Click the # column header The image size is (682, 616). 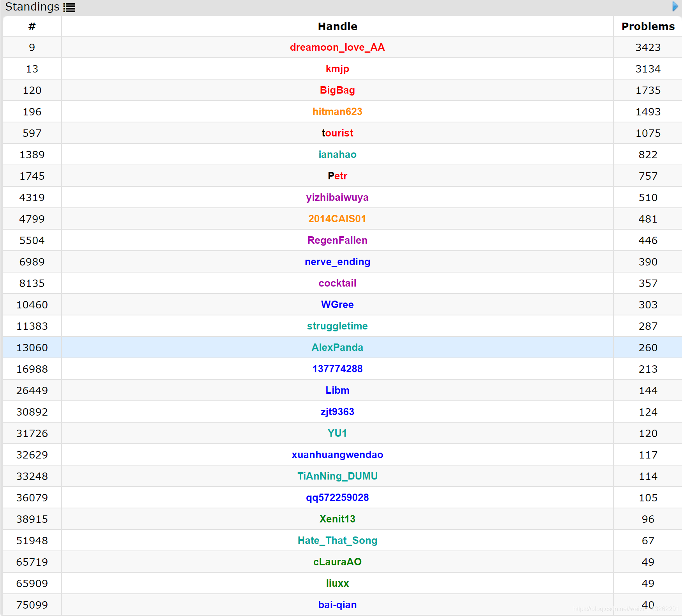(x=32, y=26)
